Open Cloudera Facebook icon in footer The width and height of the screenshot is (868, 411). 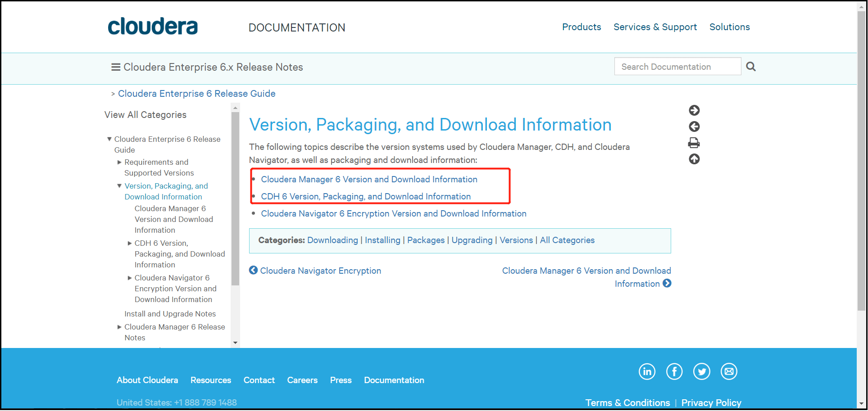coord(674,371)
